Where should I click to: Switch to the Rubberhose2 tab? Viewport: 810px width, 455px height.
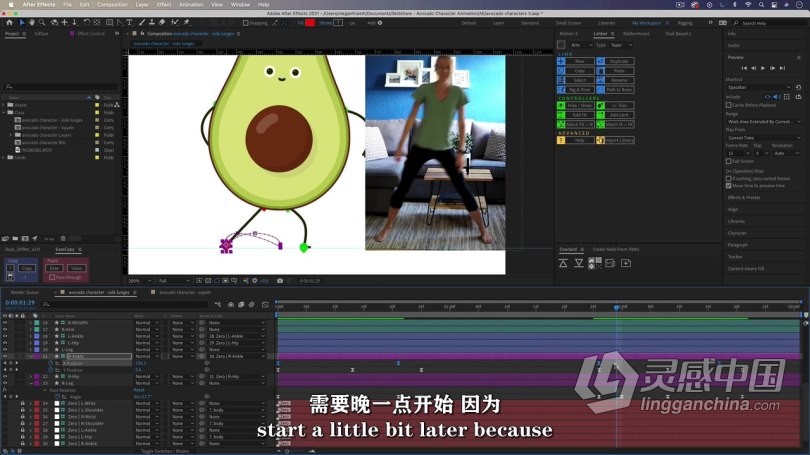click(636, 34)
